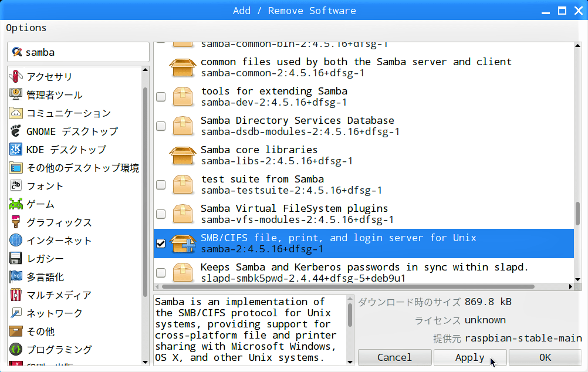Click the package list vertical scrollbar thumb
This screenshot has height=372, width=588.
coord(578,214)
